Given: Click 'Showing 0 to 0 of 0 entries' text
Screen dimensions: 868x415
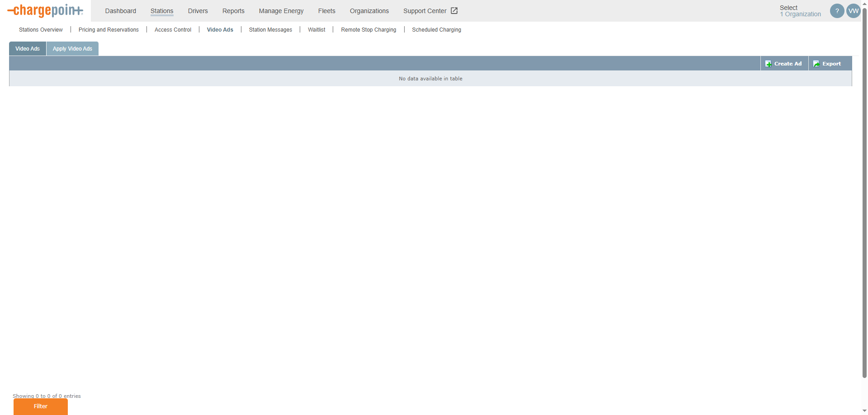Looking at the screenshot, I should 47,396.
